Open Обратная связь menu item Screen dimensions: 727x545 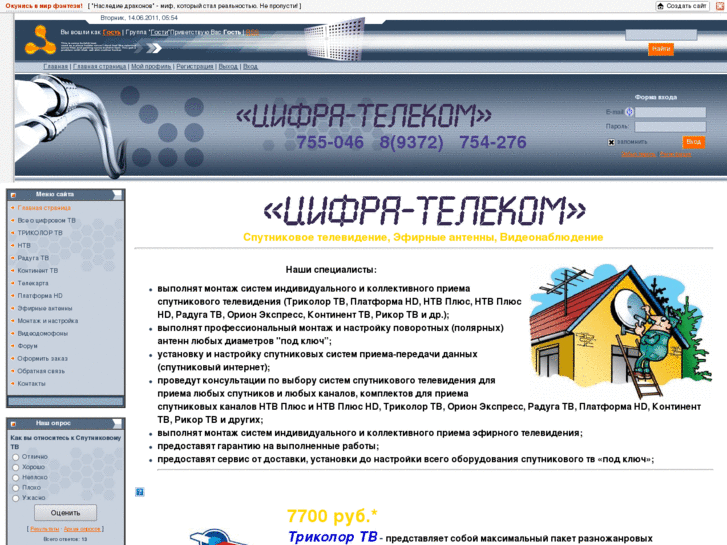click(41, 371)
